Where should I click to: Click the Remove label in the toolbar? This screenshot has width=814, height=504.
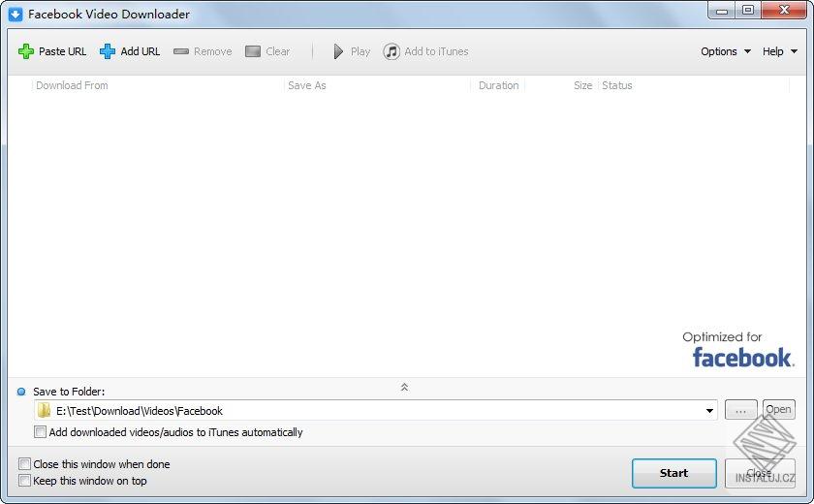click(x=213, y=51)
